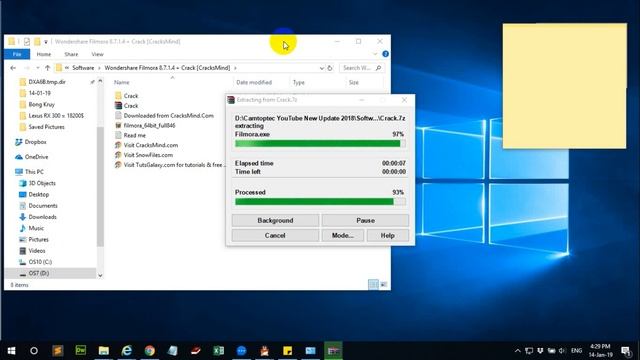The height and width of the screenshot is (360, 640).
Task: Open 3D Objects under This PC
Action: (42, 183)
